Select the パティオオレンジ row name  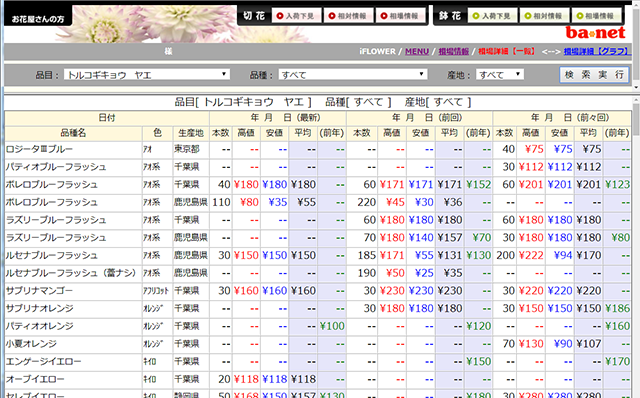[40, 326]
